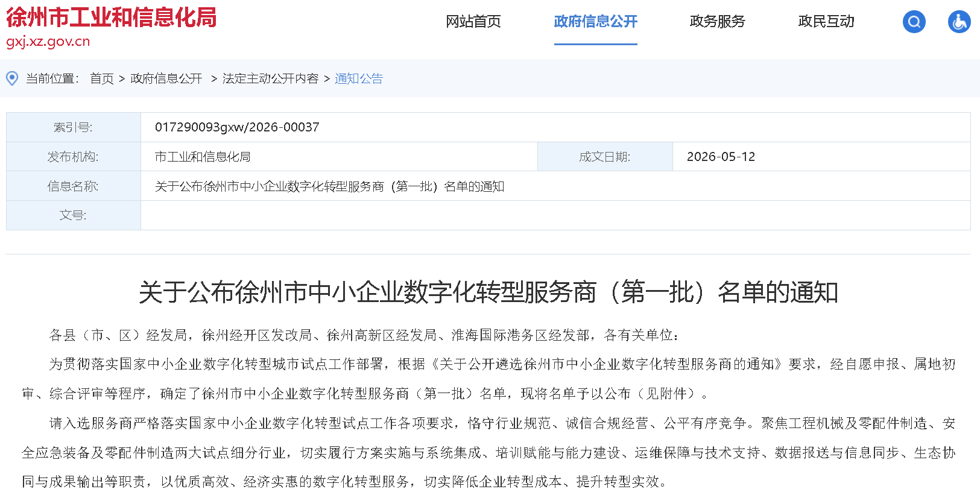Screen dimensions: 980x492
Task: Click the 索引号 label cell
Action: coord(74,127)
